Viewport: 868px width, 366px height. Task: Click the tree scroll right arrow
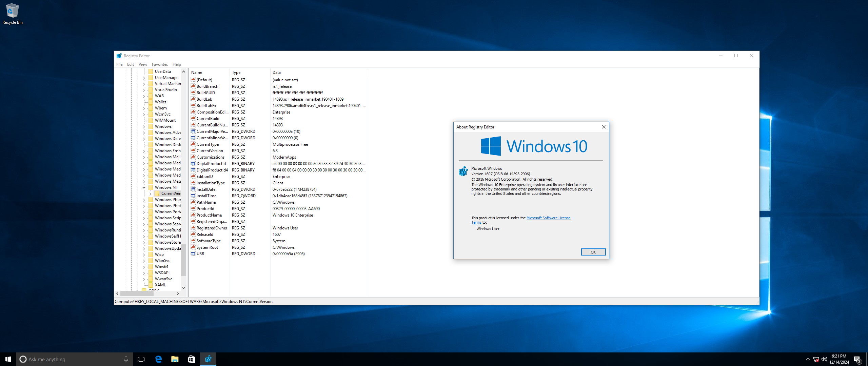tap(178, 294)
